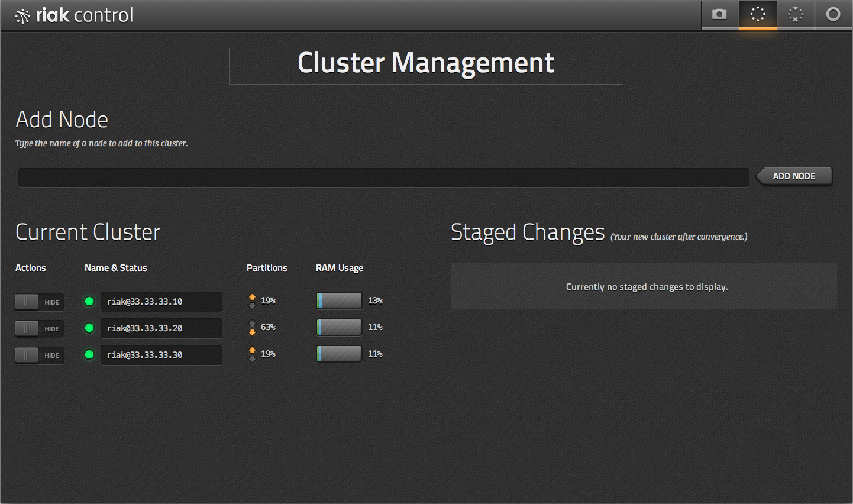Focus the Add Node name input field
This screenshot has width=853, height=504.
[383, 177]
